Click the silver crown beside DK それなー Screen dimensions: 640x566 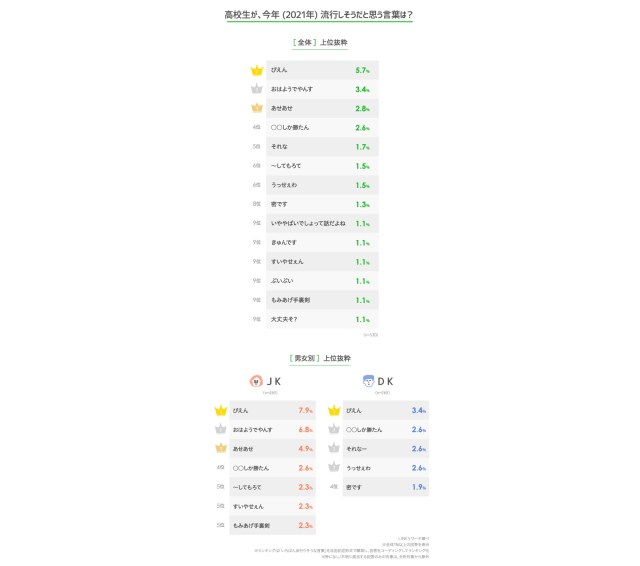(334, 449)
